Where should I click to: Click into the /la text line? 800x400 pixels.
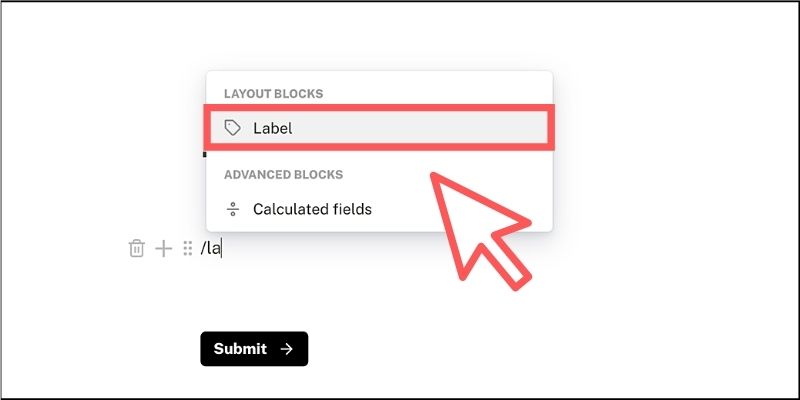pos(211,249)
